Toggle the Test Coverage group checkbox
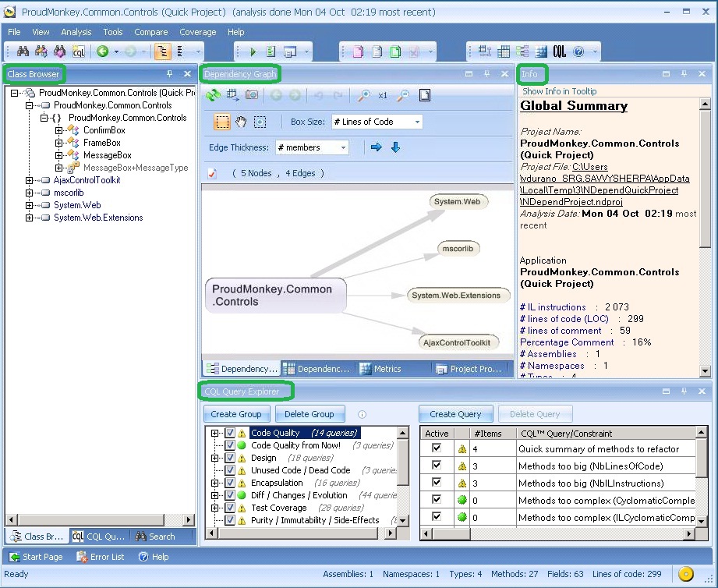Image resolution: width=718 pixels, height=588 pixels. pyautogui.click(x=230, y=508)
